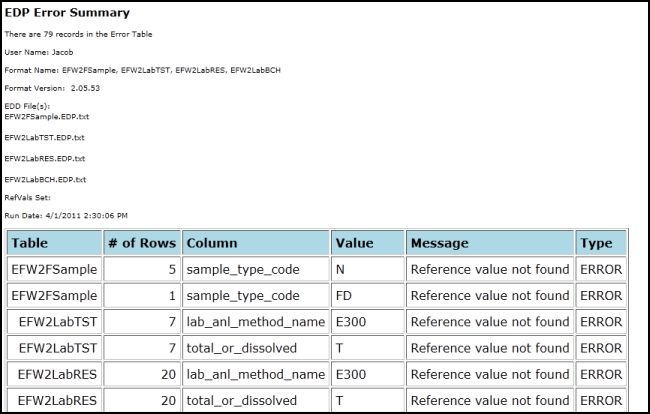Click the 79 records in Error Table text

[78, 34]
